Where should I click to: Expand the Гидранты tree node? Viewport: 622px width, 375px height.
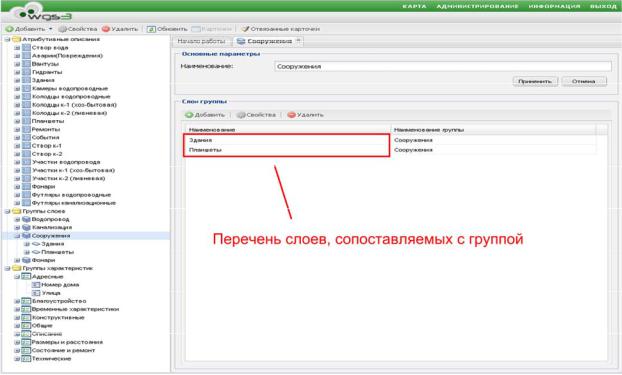(x=17, y=72)
